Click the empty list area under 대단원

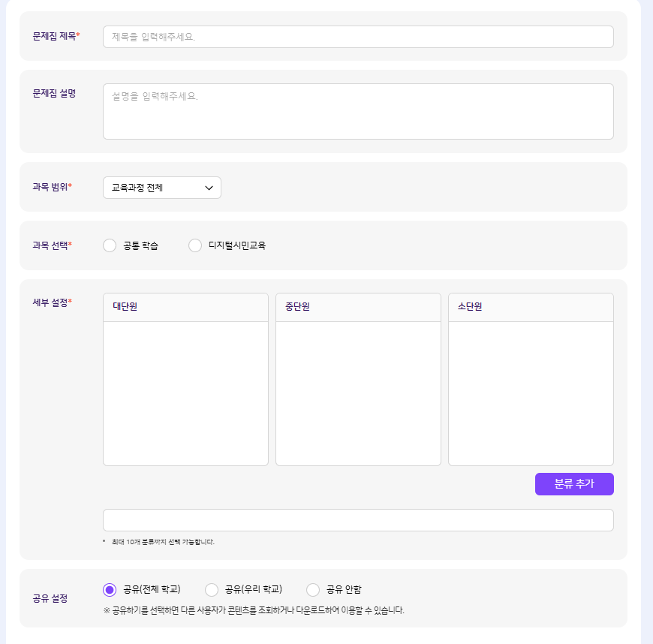[x=185, y=393]
